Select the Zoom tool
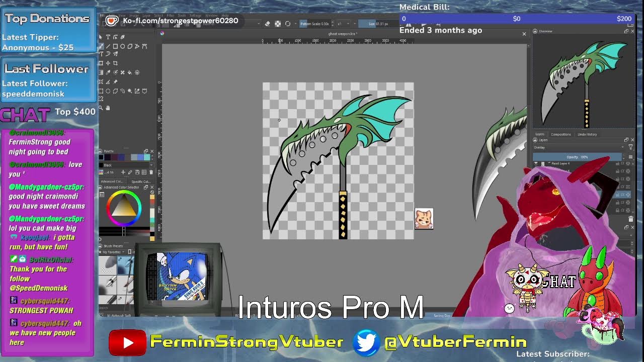The height and width of the screenshot is (362, 644). click(101, 108)
